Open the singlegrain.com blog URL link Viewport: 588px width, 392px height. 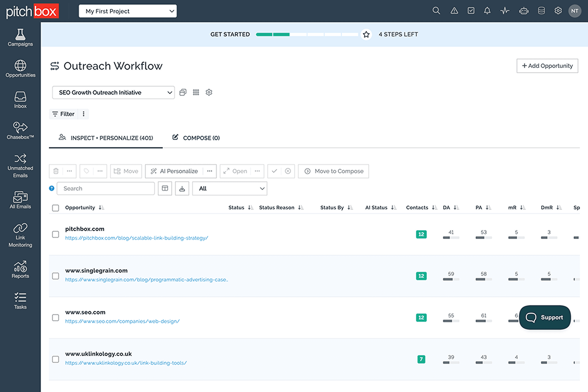pos(146,280)
